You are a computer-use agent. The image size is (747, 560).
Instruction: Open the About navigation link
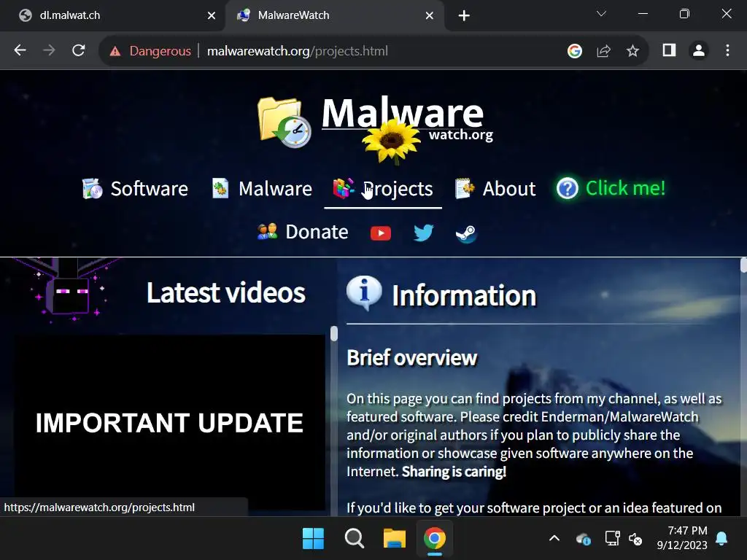click(x=508, y=189)
